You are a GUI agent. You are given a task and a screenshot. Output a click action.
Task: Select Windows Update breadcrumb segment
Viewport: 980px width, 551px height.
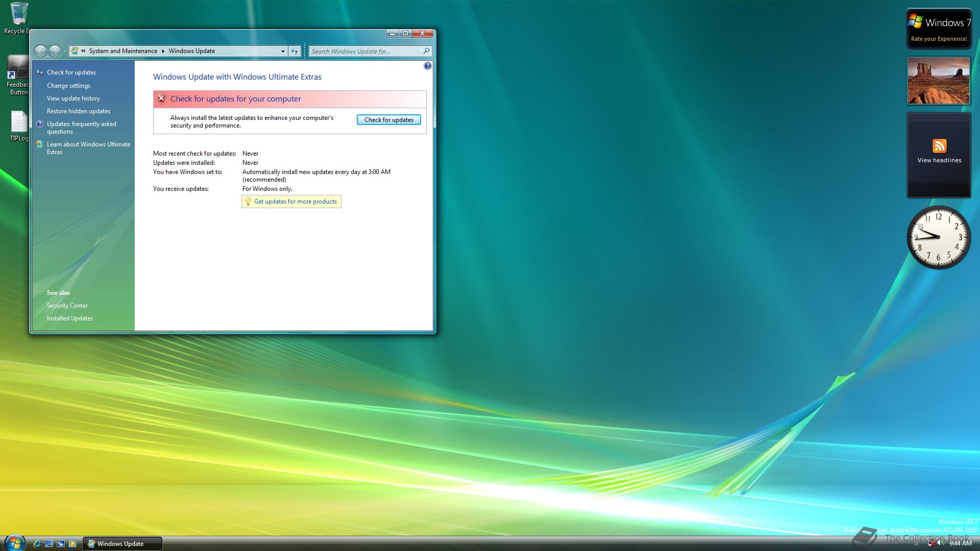point(192,51)
